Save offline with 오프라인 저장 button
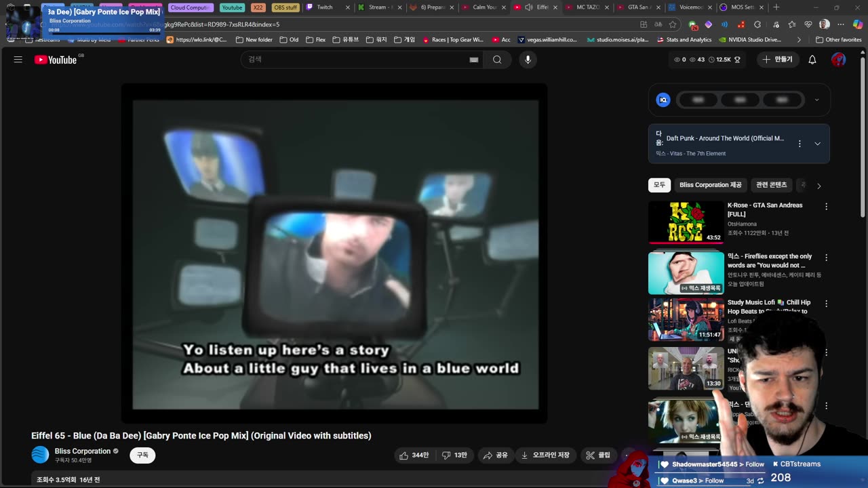868x488 pixels. point(546,455)
